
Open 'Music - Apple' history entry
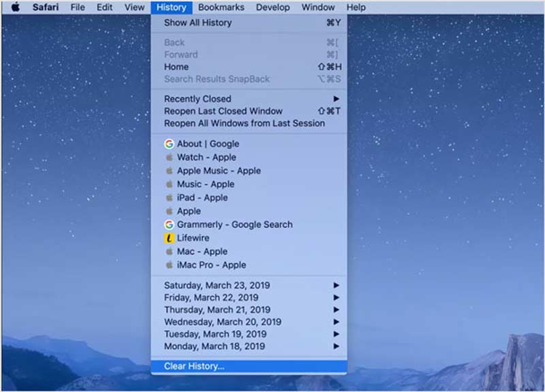pos(249,184)
